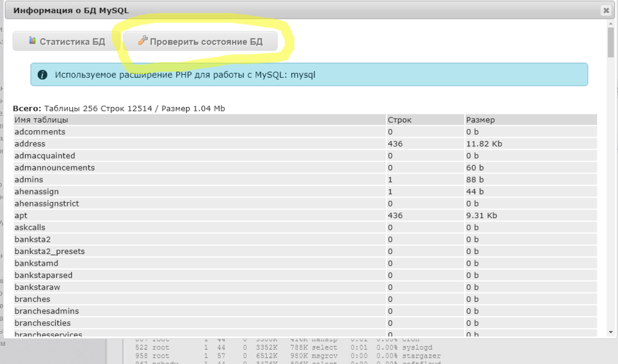Screen dimensions: 618x364
Task: Click the wrench icon on Проверить состояние БД
Action: click(x=143, y=41)
